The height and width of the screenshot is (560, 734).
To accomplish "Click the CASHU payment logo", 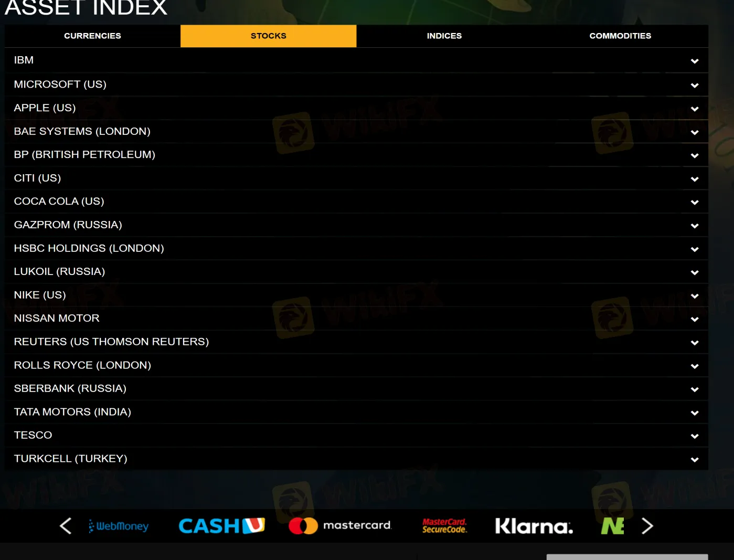I will tap(222, 526).
